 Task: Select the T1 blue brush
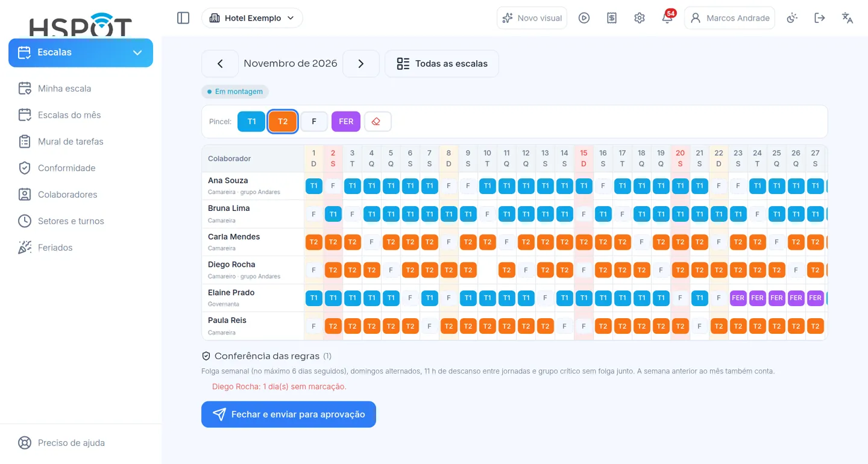click(251, 121)
